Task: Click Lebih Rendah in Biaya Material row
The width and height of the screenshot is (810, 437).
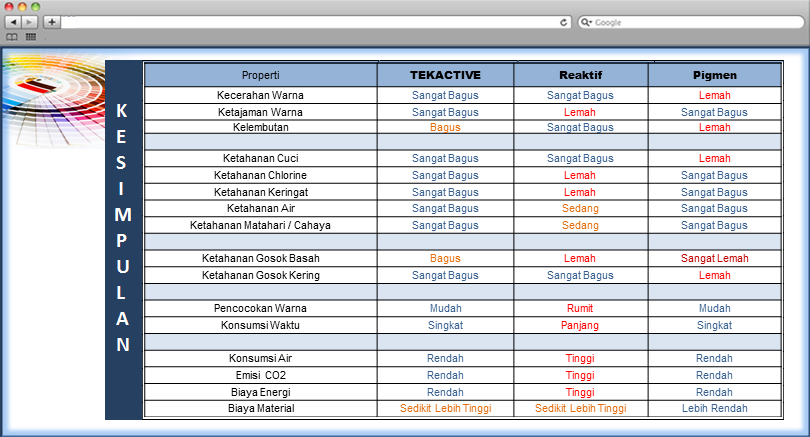Action: (x=714, y=409)
